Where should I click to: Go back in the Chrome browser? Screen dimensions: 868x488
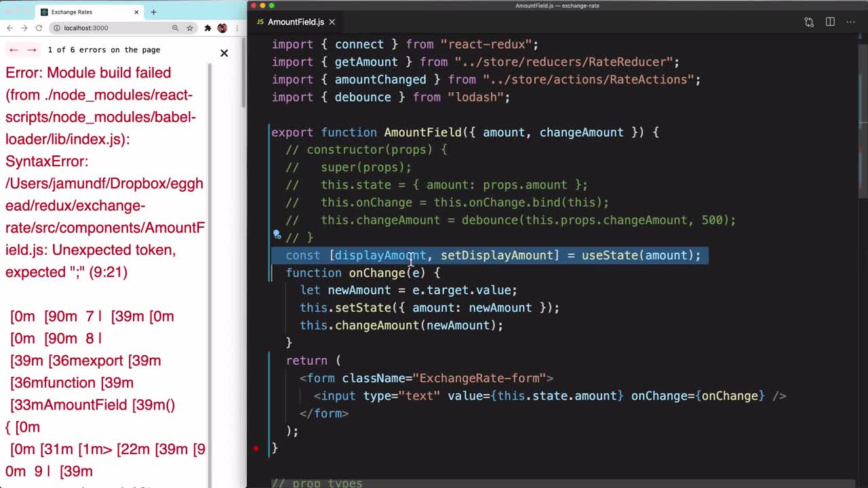[x=9, y=28]
